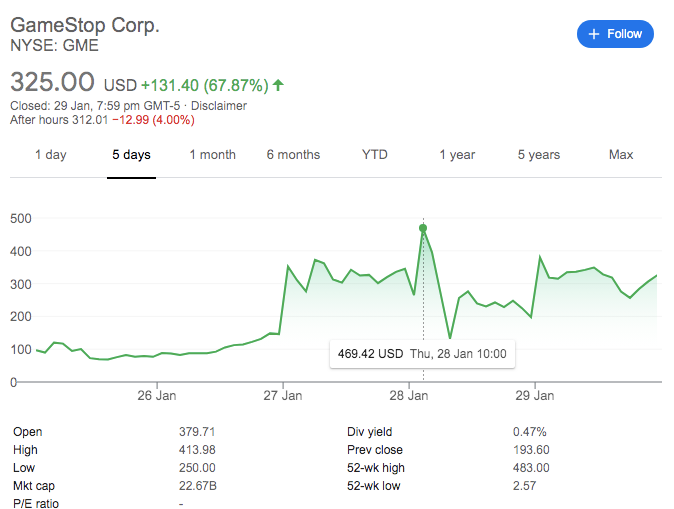The height and width of the screenshot is (509, 674).
Task: Click the 500 y-axis label
Action: pyautogui.click(x=21, y=218)
